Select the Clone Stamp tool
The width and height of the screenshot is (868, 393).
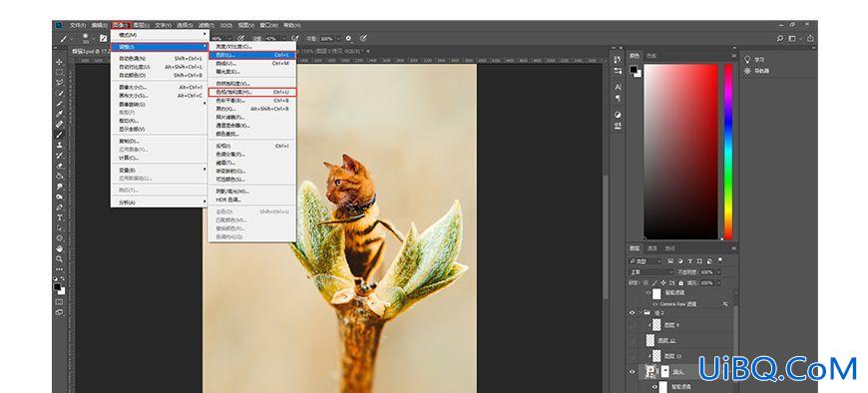pos(59,145)
